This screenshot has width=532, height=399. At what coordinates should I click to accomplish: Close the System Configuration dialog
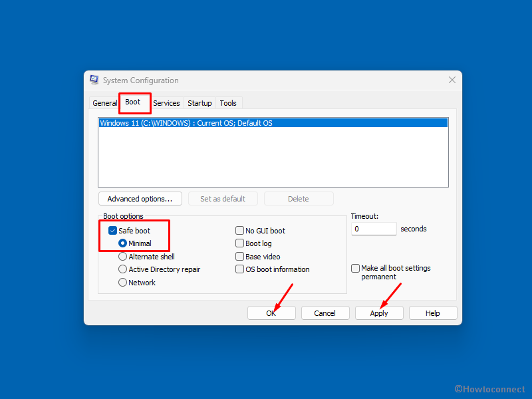point(452,80)
